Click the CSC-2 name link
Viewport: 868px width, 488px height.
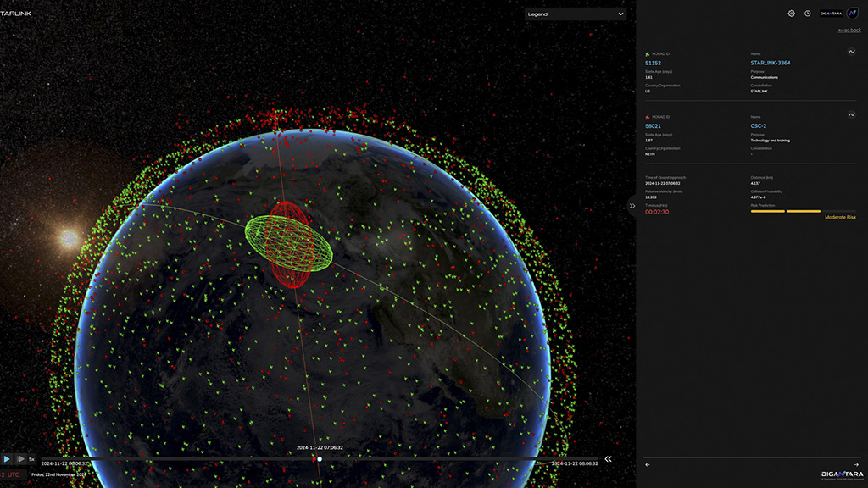coord(759,126)
